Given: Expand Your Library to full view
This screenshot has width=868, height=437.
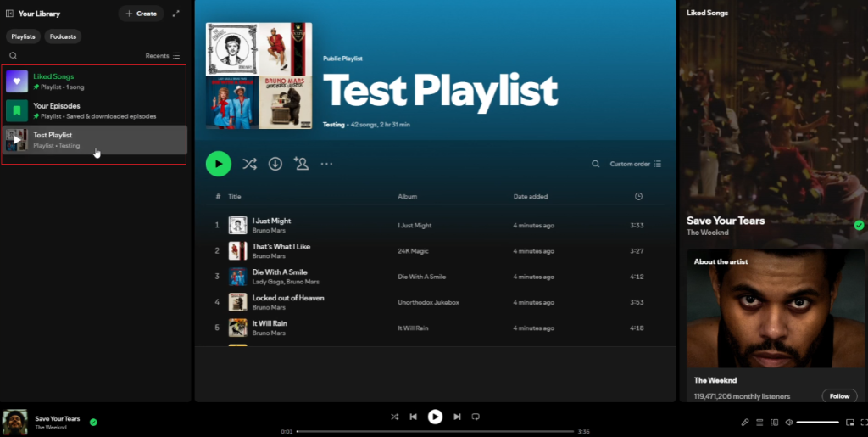Looking at the screenshot, I should point(176,14).
